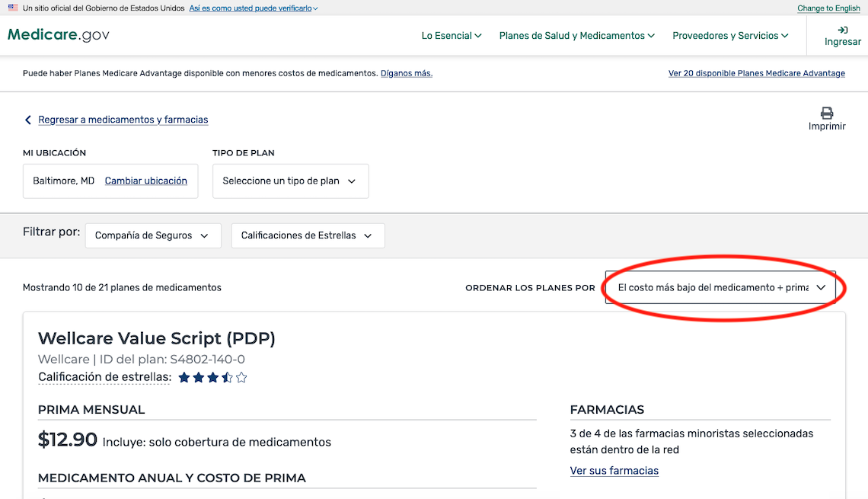Click Regresar a medicamentos y farmacias
The image size is (868, 499).
tap(123, 120)
